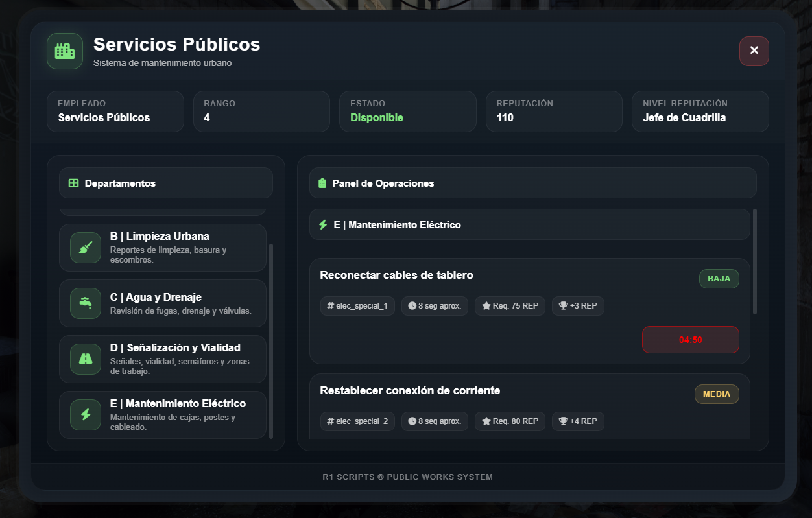Click the Req. 80 REP requirement text
This screenshot has height=518, width=812.
[516, 421]
